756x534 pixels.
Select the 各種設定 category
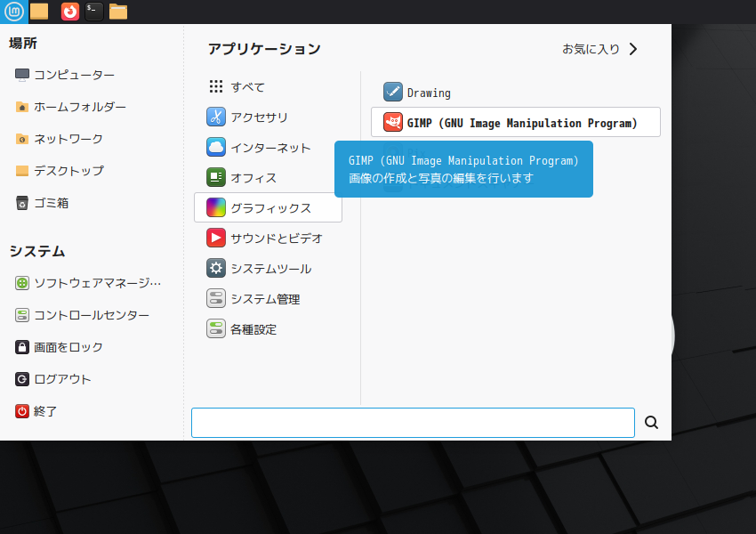coord(268,329)
